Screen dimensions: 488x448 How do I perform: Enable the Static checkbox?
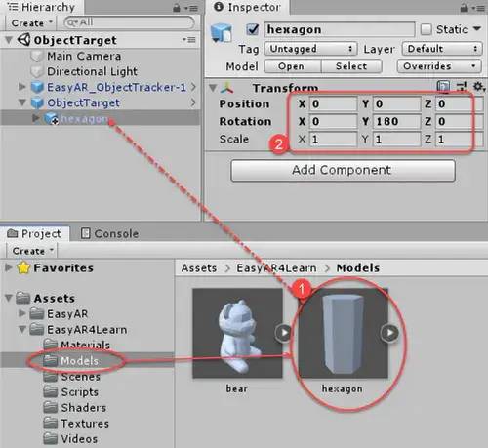[426, 29]
